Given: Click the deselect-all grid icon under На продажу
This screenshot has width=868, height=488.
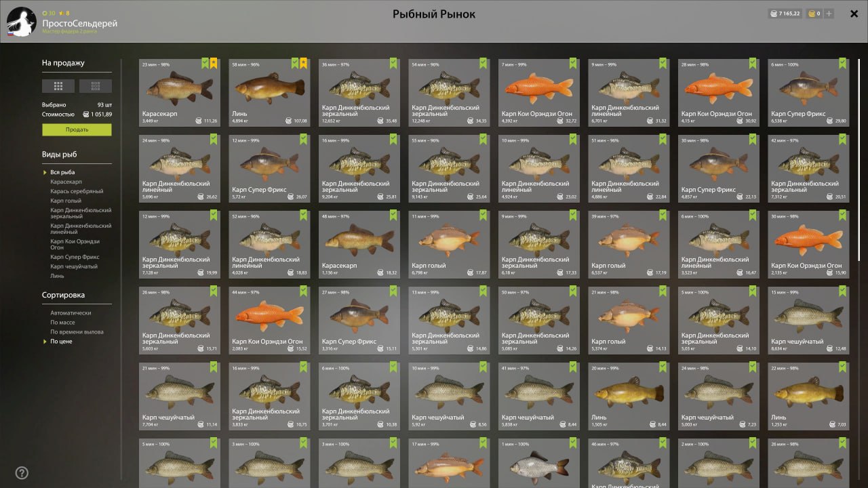Looking at the screenshot, I should [96, 86].
